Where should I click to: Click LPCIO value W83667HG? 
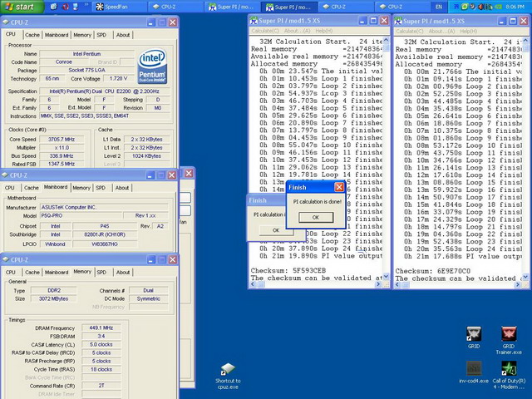tap(105, 244)
